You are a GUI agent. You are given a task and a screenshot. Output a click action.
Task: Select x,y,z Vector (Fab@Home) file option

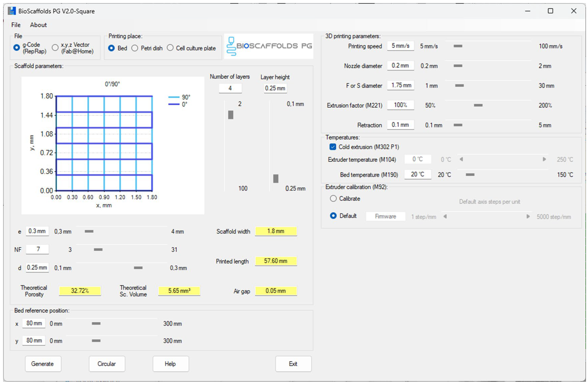[55, 47]
